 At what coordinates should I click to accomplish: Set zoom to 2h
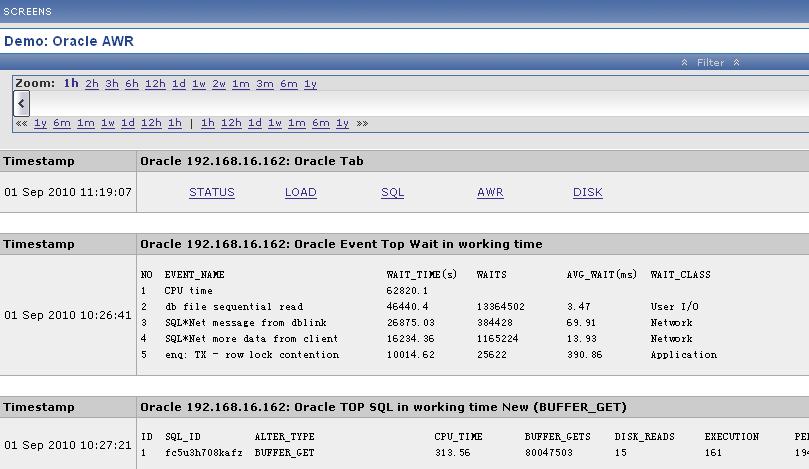pos(92,84)
